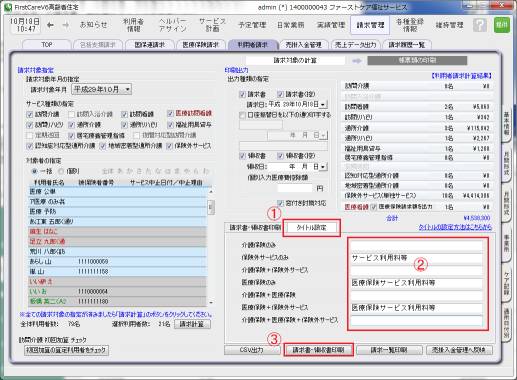Toggle the red 医療訪問看護 checkbox
Viewport: 517px width, 380px height.
[x=170, y=114]
